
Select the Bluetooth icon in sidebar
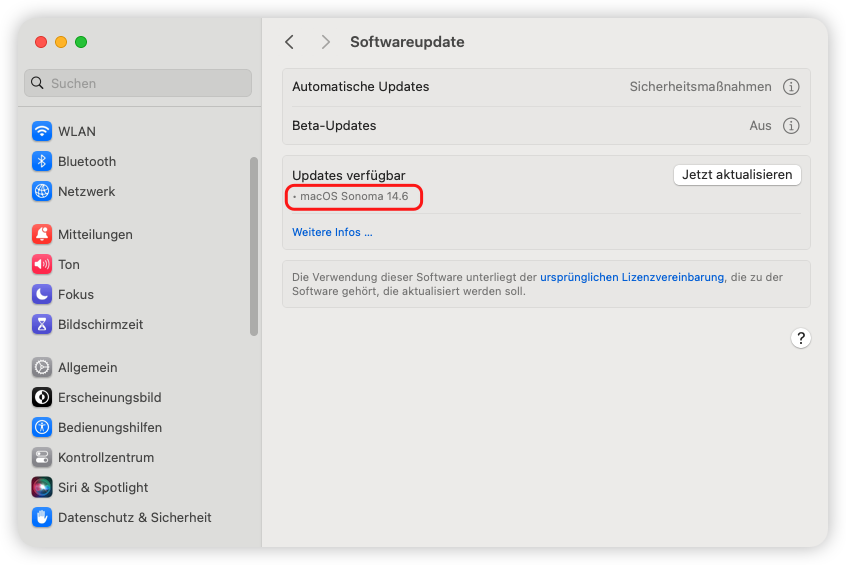(x=42, y=161)
